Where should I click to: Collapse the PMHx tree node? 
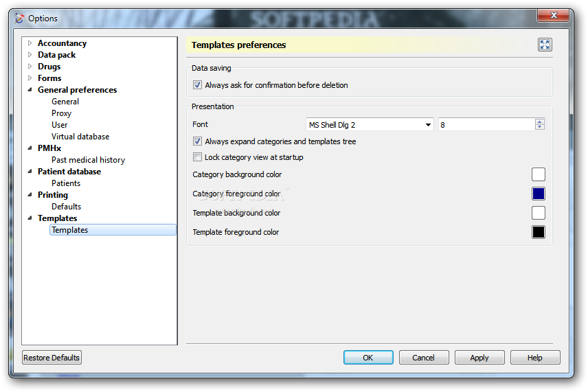coord(30,148)
